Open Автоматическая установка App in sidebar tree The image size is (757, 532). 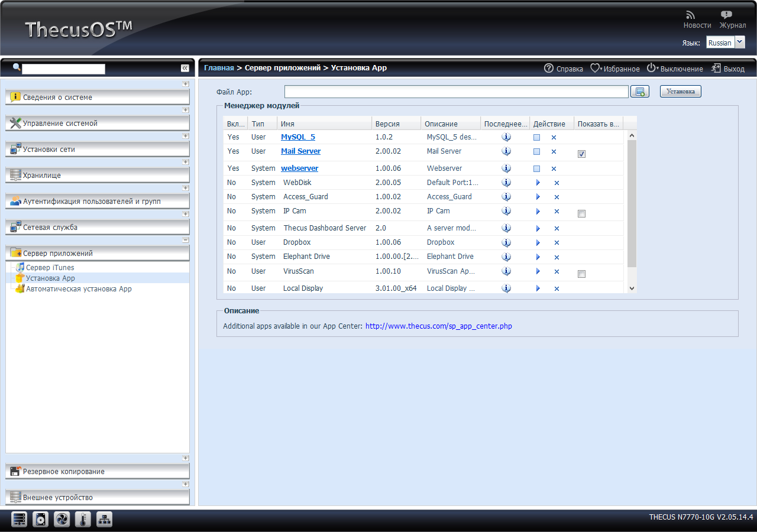(79, 289)
